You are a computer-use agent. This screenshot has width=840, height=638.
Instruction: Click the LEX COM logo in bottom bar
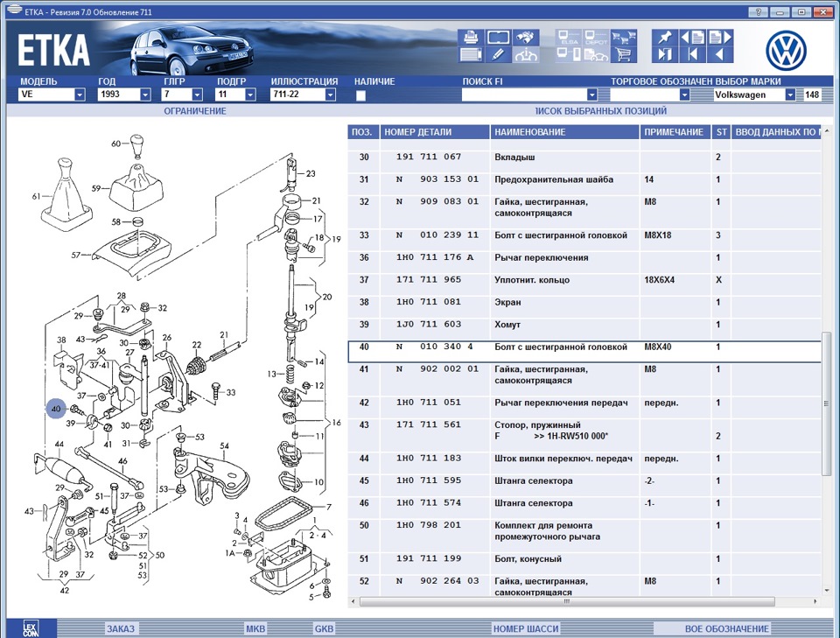pos(31,628)
